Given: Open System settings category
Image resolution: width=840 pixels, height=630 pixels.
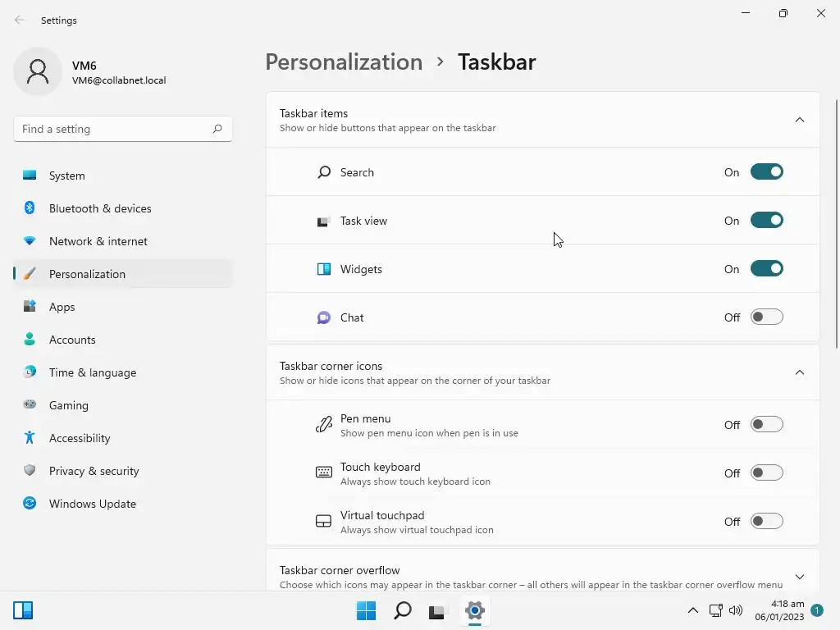Looking at the screenshot, I should tap(123, 176).
